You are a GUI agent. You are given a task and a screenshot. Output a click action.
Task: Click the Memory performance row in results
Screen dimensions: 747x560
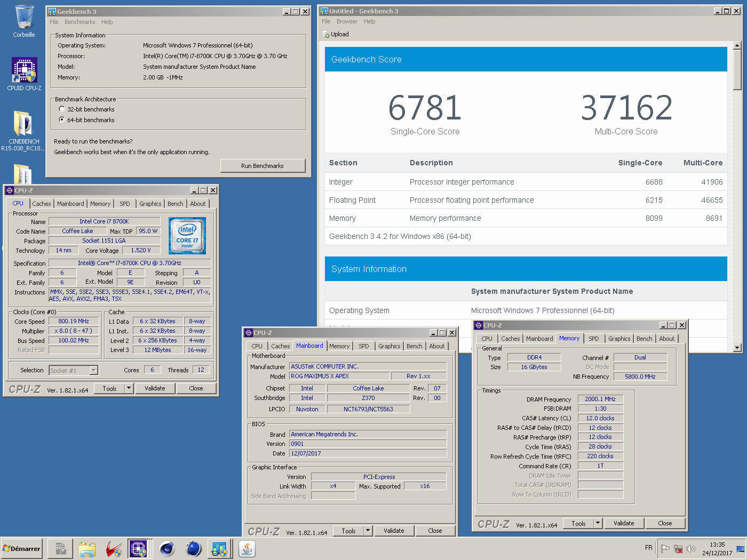click(526, 218)
